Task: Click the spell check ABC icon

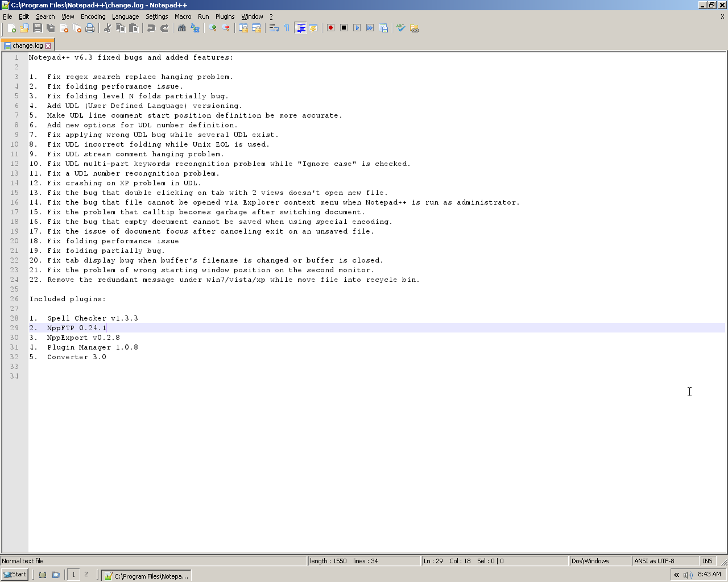Action: [x=401, y=28]
